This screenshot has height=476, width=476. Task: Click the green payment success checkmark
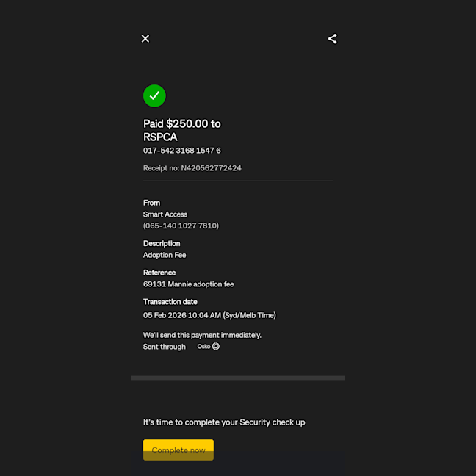click(154, 96)
